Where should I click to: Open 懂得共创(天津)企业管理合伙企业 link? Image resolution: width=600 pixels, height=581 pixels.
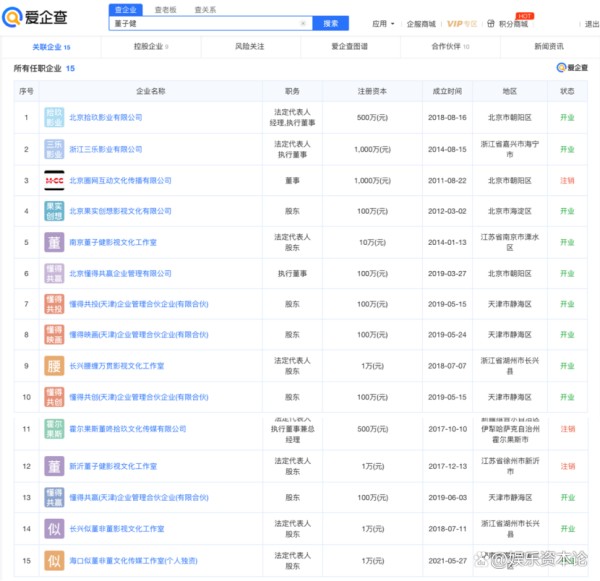(139, 397)
